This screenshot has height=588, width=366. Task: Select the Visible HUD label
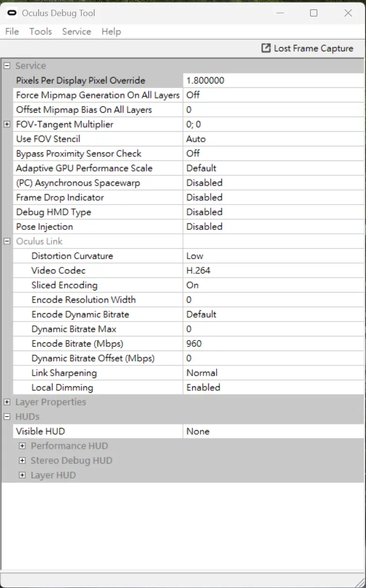pyautogui.click(x=40, y=431)
